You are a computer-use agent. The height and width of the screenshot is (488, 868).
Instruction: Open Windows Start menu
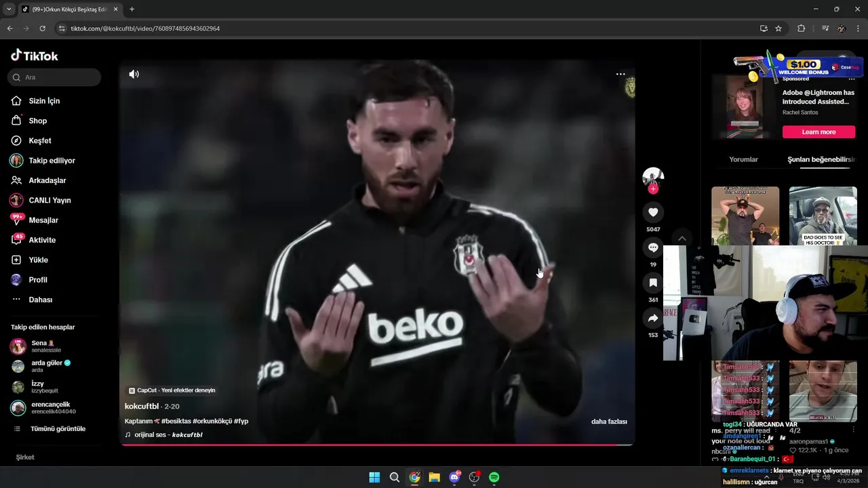click(x=374, y=477)
